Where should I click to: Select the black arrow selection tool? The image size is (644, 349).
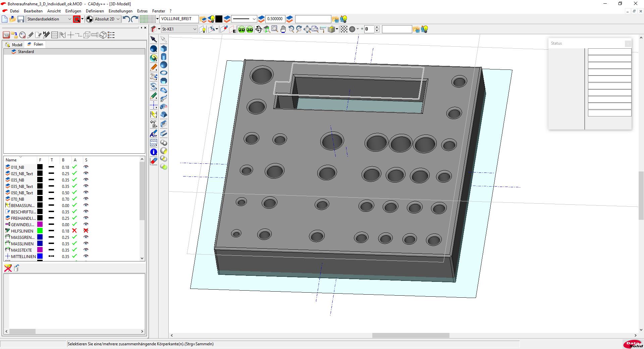point(154,40)
